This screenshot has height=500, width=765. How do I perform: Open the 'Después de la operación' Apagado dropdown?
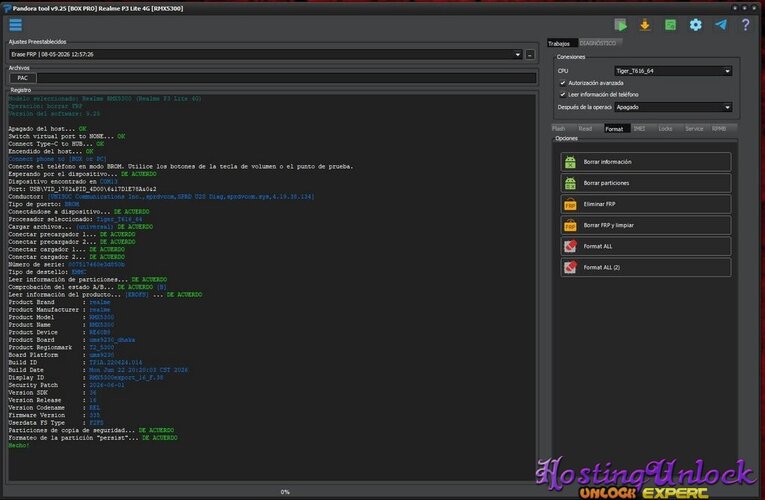point(673,107)
